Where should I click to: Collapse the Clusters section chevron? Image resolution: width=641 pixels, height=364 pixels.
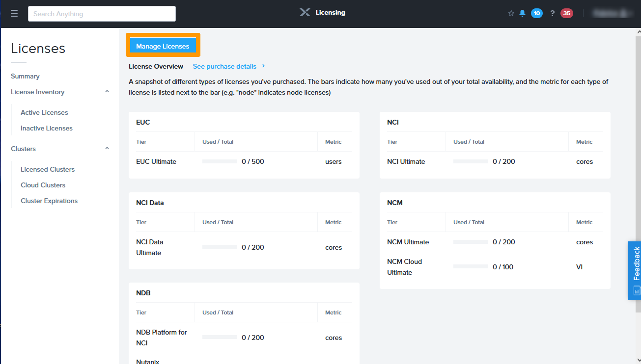pos(107,149)
